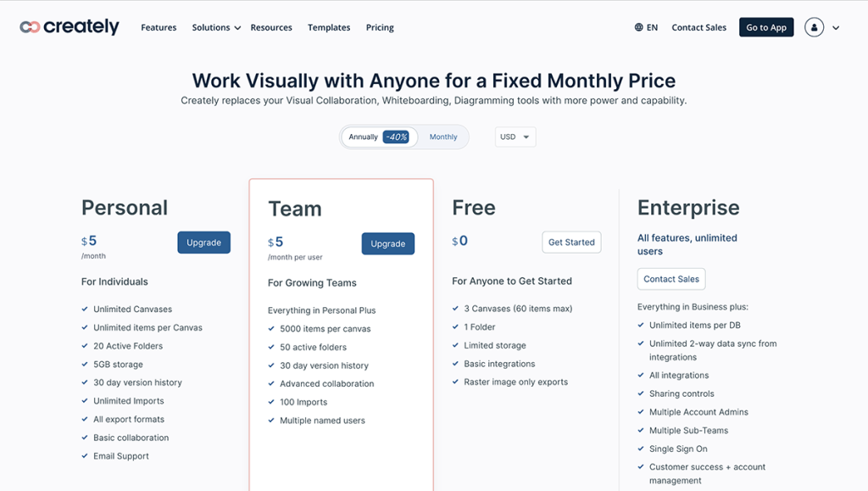
Task: Upgrade the Team plan
Action: tap(388, 243)
